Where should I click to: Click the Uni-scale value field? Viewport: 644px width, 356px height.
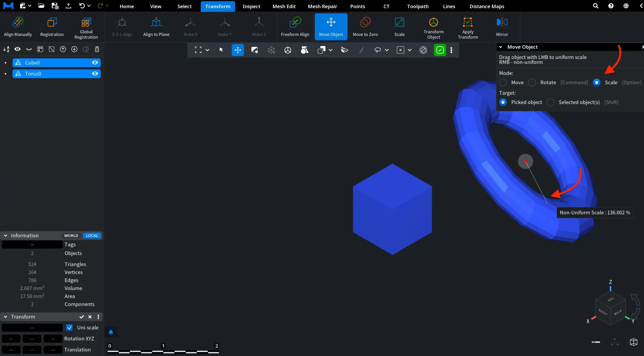pos(32,328)
